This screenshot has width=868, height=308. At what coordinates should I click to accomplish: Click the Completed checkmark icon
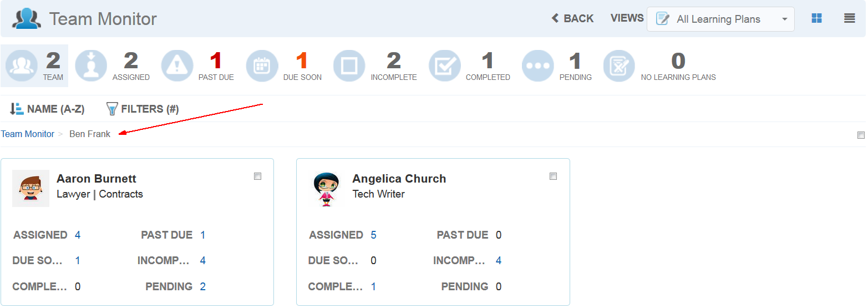[445, 66]
